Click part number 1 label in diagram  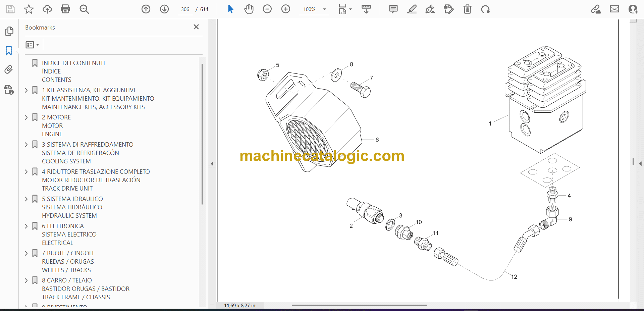[490, 124]
